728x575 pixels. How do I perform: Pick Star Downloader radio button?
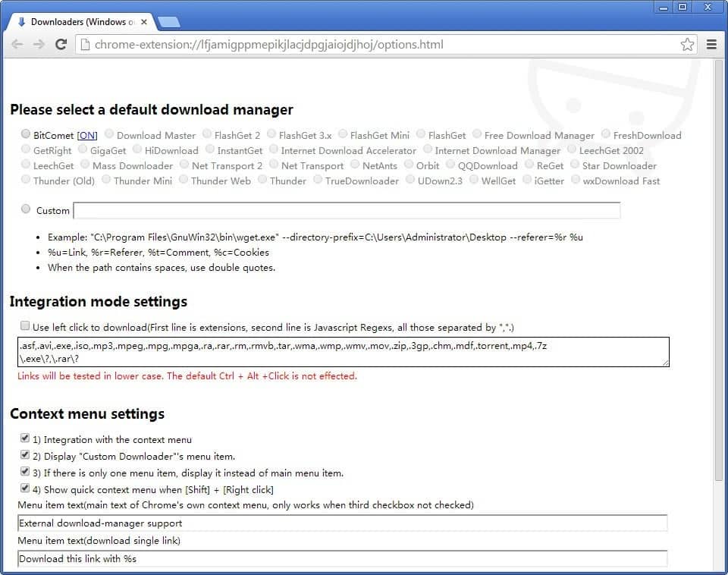pos(575,165)
